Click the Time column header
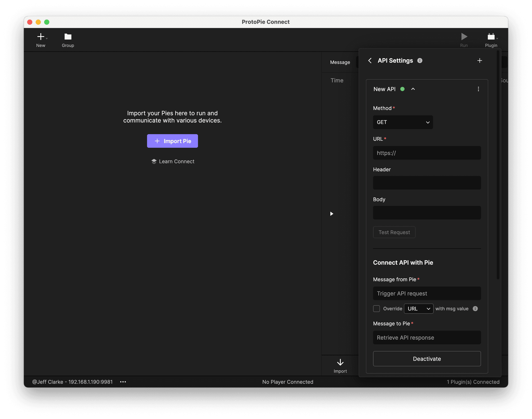The height and width of the screenshot is (419, 532). coord(337,80)
